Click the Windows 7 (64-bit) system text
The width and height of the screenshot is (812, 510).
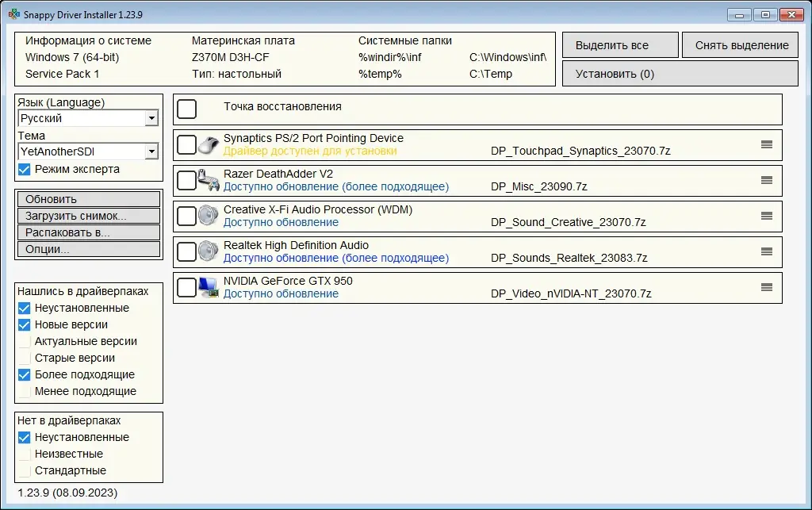[x=72, y=57]
